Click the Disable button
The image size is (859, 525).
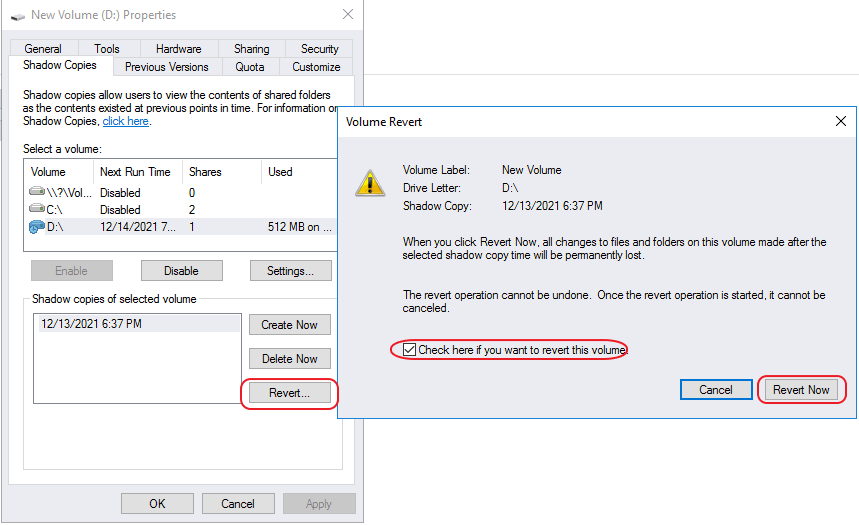point(181,271)
